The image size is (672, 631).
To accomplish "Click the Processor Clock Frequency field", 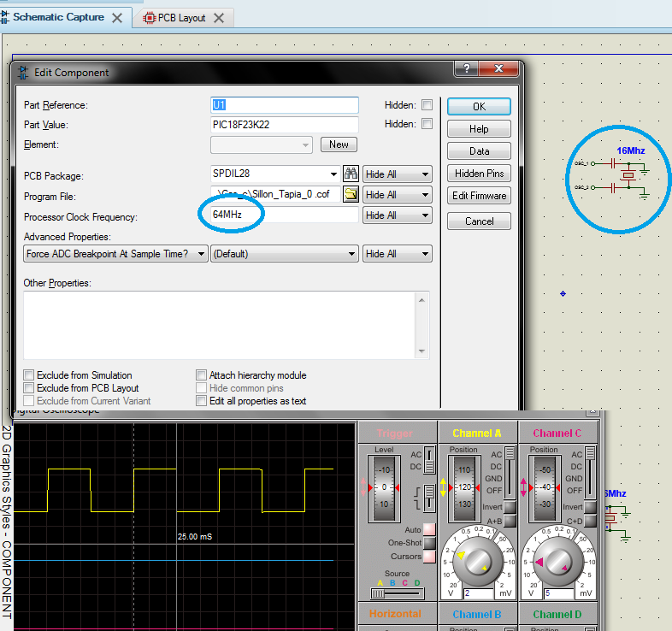I will pyautogui.click(x=285, y=215).
